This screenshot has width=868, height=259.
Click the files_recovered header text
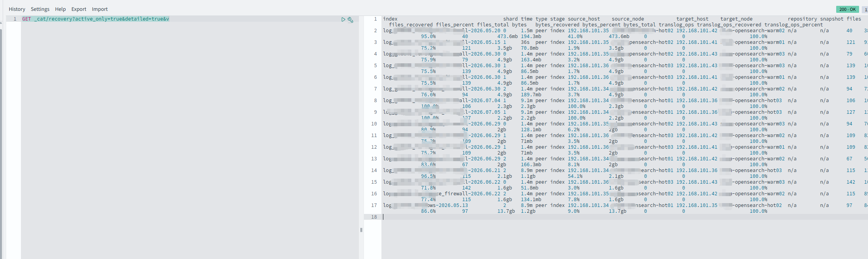pos(411,24)
